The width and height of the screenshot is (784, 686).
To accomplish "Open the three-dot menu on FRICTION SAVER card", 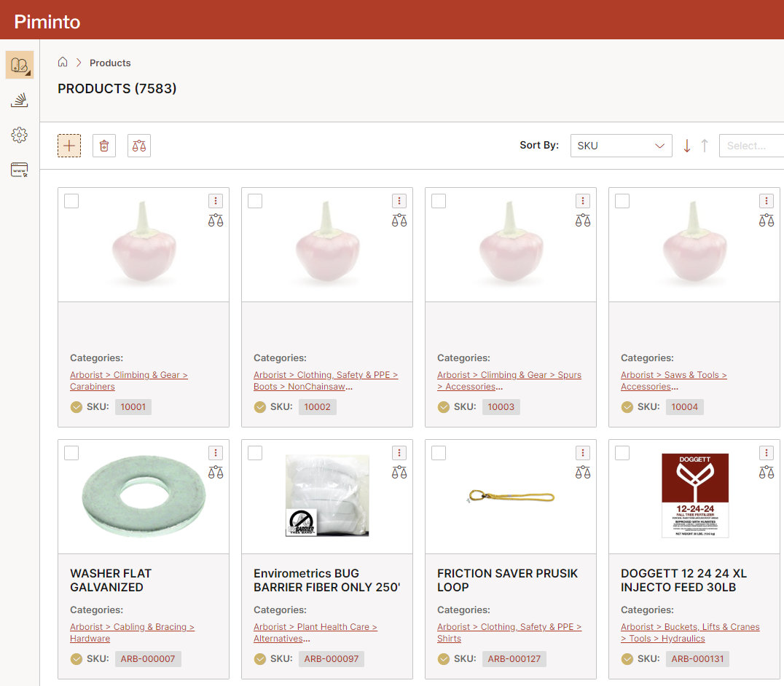I will coord(582,453).
